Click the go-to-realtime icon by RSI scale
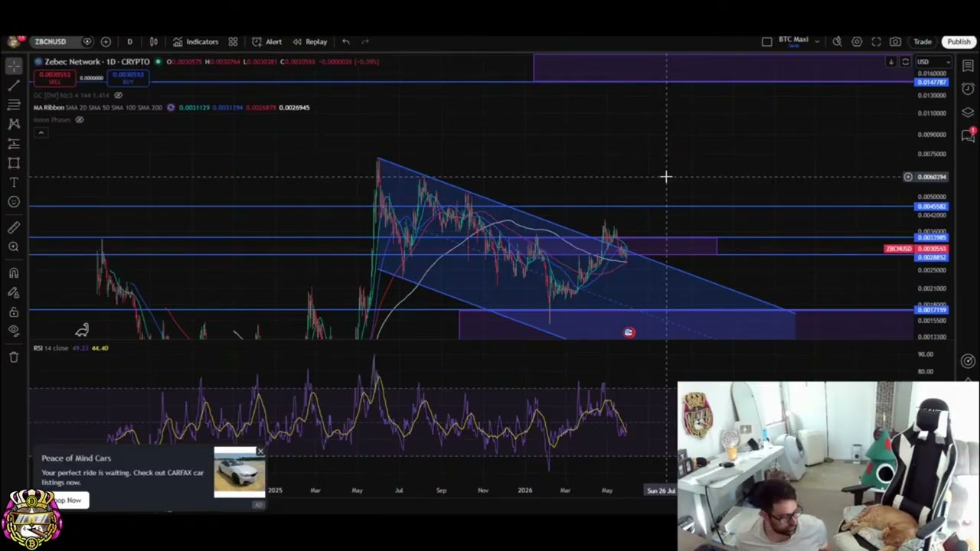Viewport: 980px width, 551px height. point(969,361)
